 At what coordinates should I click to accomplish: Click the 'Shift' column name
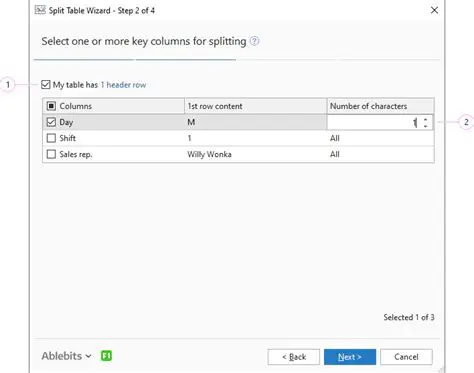(68, 138)
